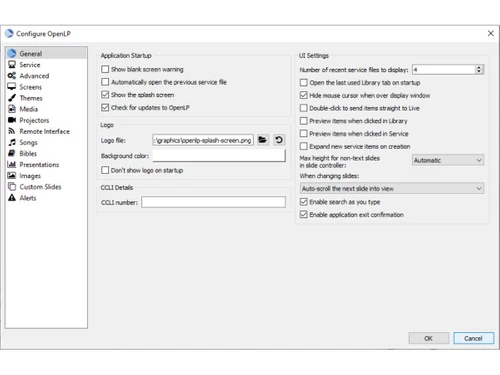Screen dimensions: 500x375
Task: Click the Images picture icon
Action: [x=12, y=175]
